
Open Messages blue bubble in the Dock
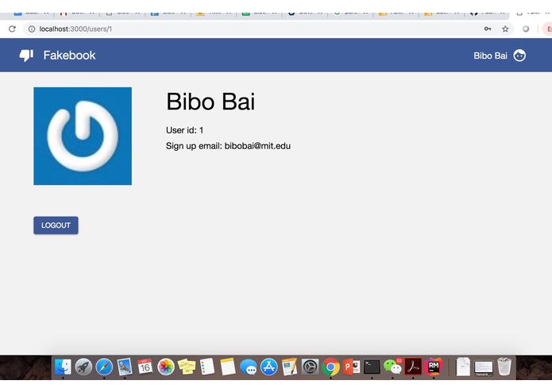(249, 367)
